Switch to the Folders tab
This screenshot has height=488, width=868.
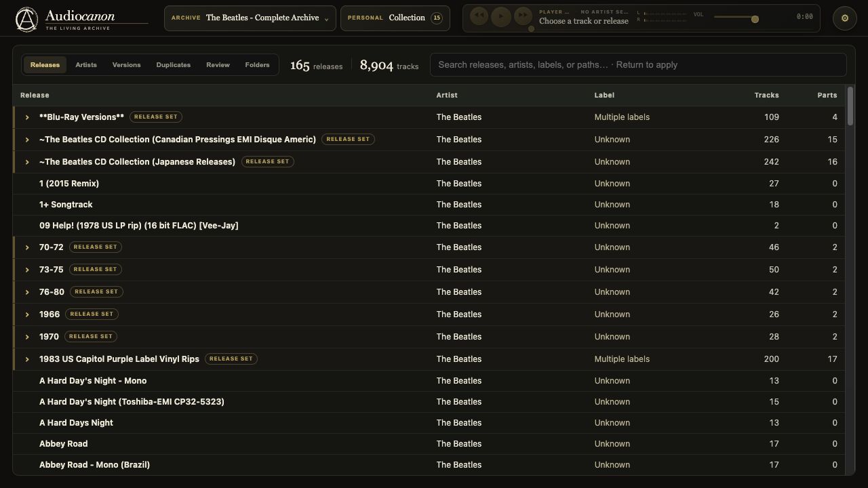click(x=257, y=65)
